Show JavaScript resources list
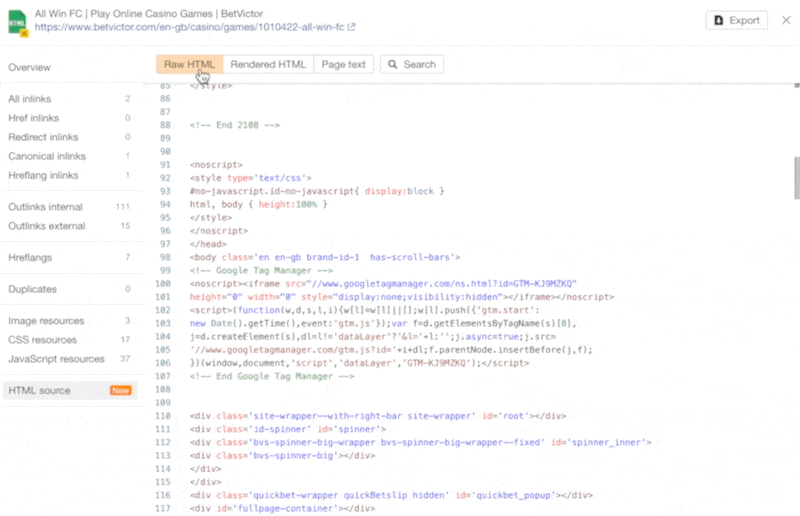This screenshot has height=516, width=800. click(56, 358)
